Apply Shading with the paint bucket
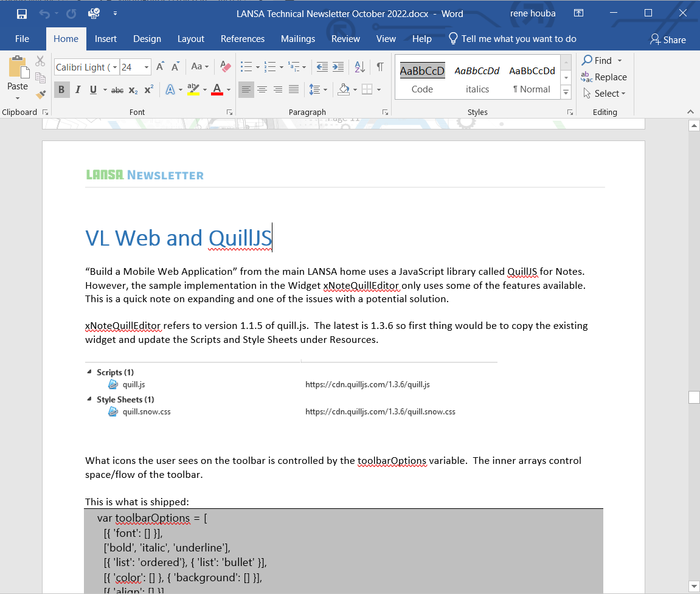The width and height of the screenshot is (700, 594). coord(344,89)
